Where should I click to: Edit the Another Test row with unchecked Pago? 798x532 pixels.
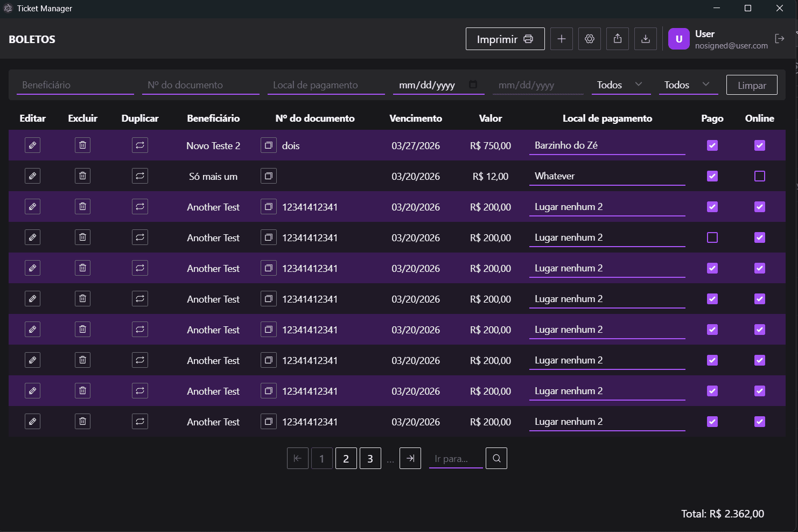(x=33, y=237)
